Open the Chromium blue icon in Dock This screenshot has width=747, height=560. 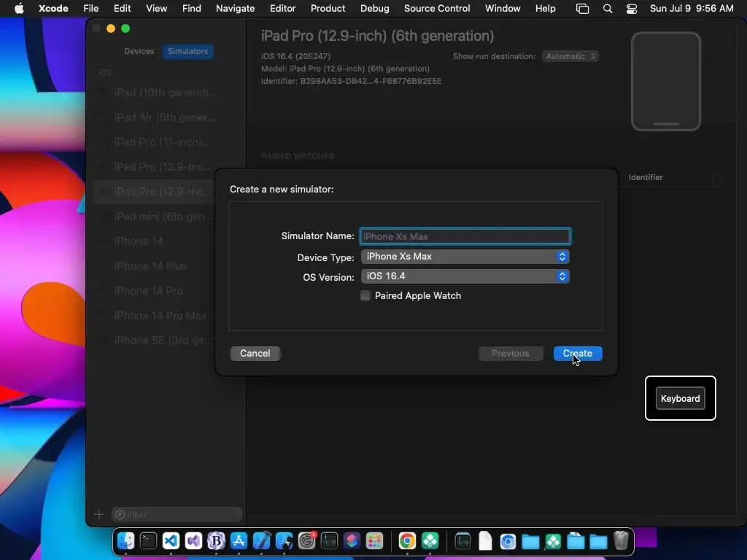click(x=508, y=541)
